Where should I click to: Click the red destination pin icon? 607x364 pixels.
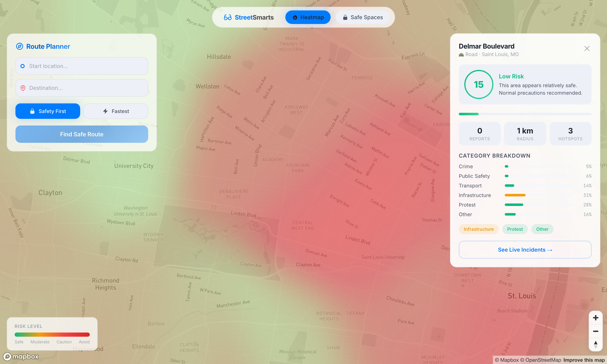pos(23,88)
